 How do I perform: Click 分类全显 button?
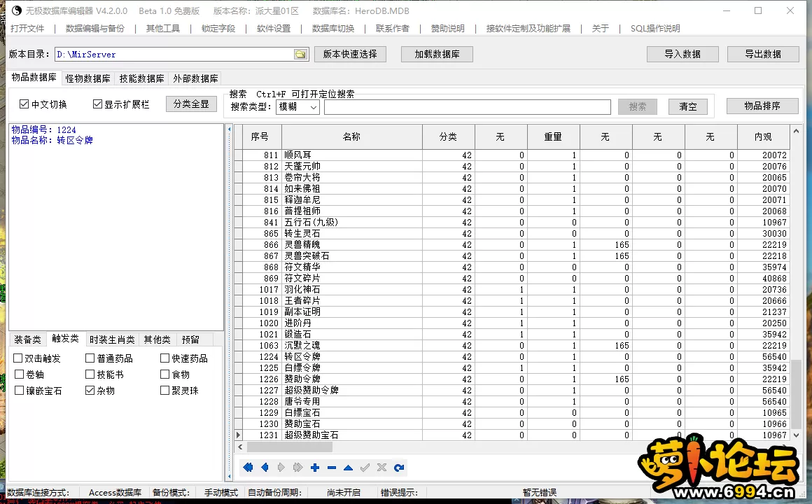click(191, 104)
